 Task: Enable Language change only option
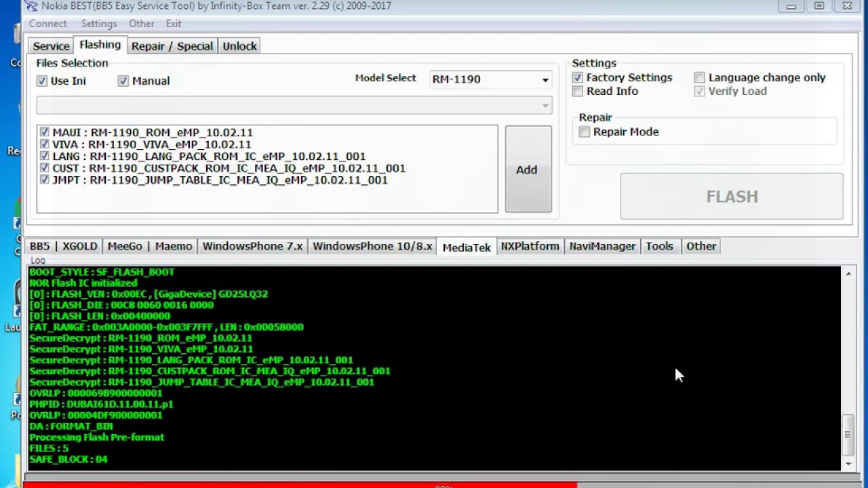tap(700, 78)
